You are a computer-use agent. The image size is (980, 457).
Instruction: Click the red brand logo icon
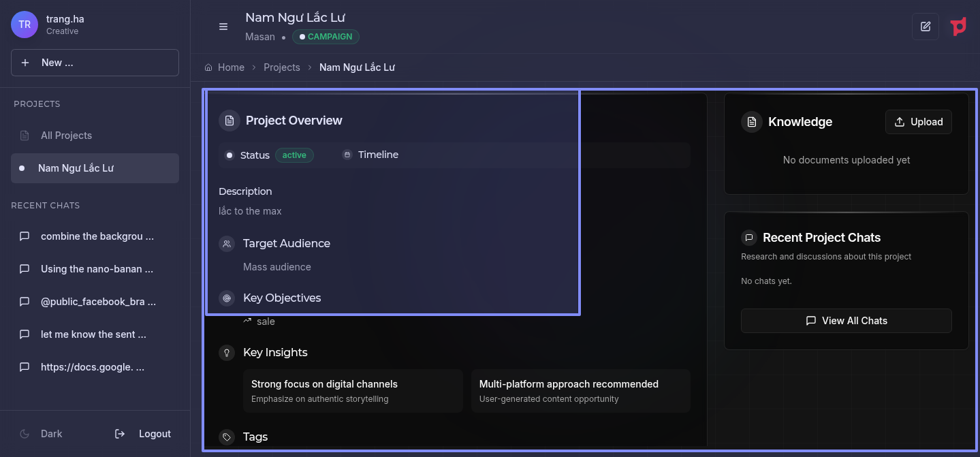pos(958,27)
